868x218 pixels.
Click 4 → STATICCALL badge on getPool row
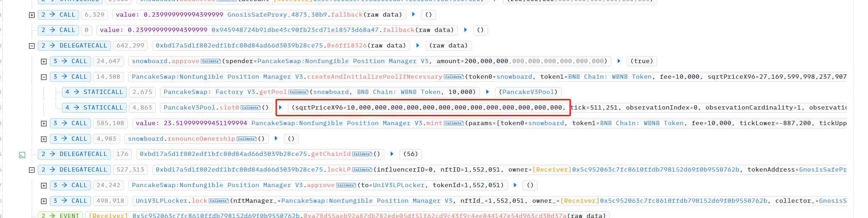tap(94, 92)
